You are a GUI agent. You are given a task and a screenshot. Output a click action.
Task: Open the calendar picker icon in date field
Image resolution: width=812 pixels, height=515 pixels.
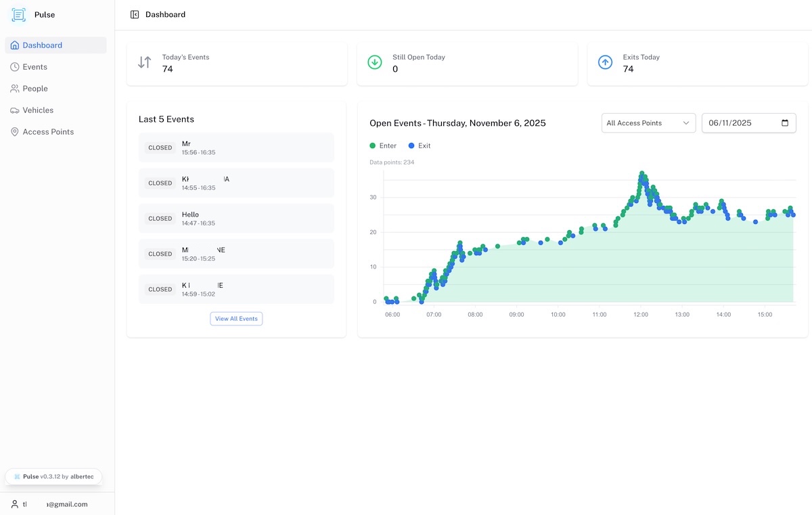785,123
